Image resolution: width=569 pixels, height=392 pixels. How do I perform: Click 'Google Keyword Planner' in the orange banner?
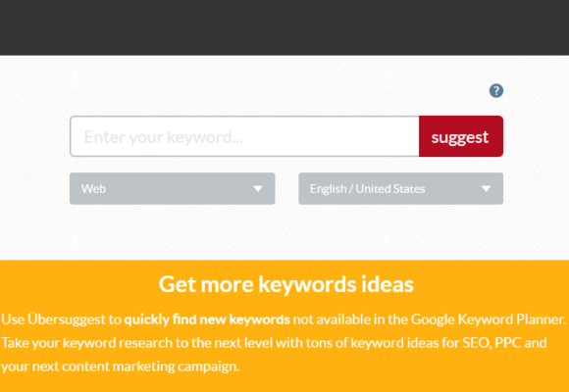click(489, 319)
